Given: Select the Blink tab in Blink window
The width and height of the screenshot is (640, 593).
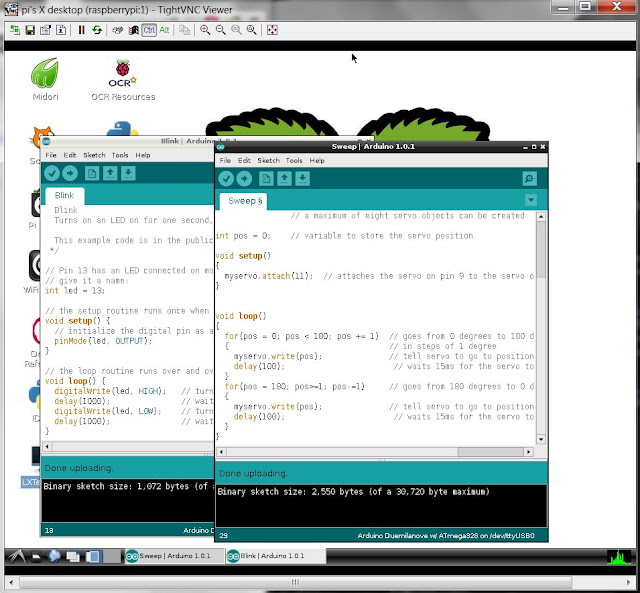Looking at the screenshot, I should 64,196.
